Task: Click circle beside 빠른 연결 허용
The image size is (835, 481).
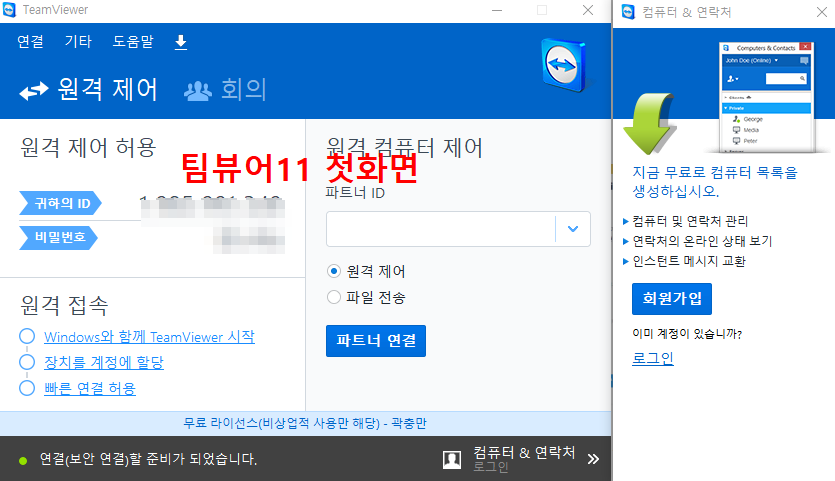Action: click(27, 388)
